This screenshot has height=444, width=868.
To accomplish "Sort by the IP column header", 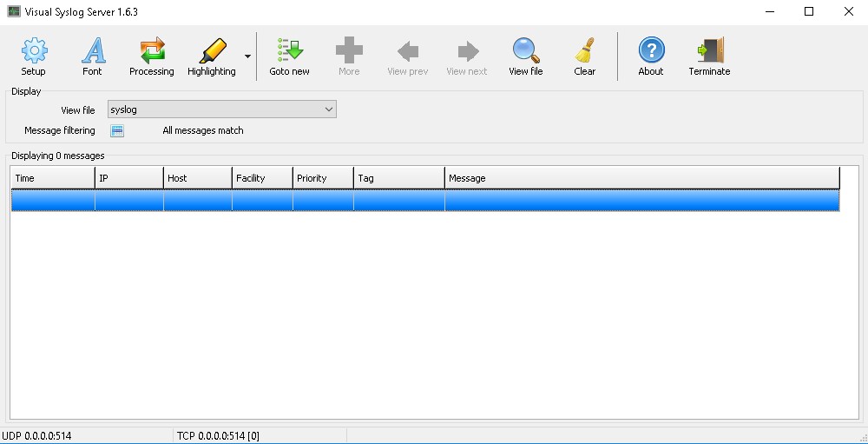I will [129, 178].
